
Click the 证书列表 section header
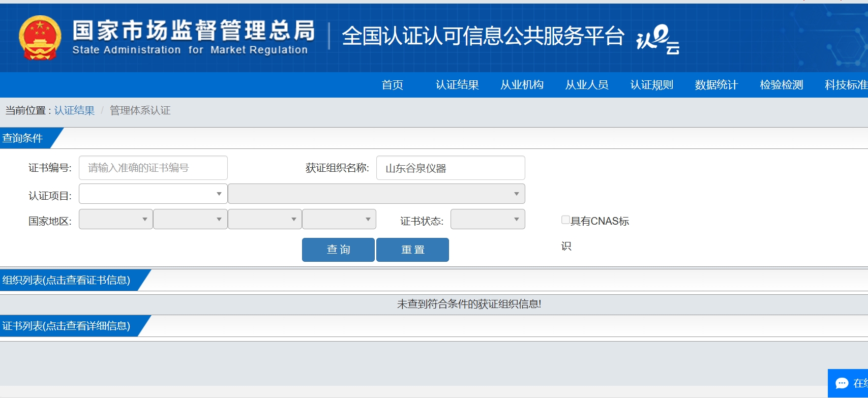[66, 326]
